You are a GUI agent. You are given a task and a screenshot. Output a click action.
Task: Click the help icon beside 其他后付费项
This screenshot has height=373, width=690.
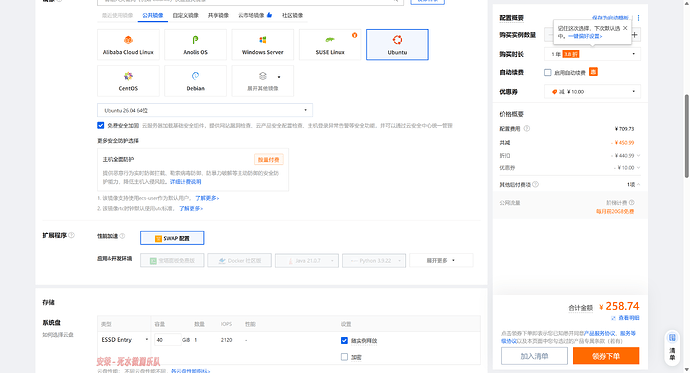[x=536, y=184]
